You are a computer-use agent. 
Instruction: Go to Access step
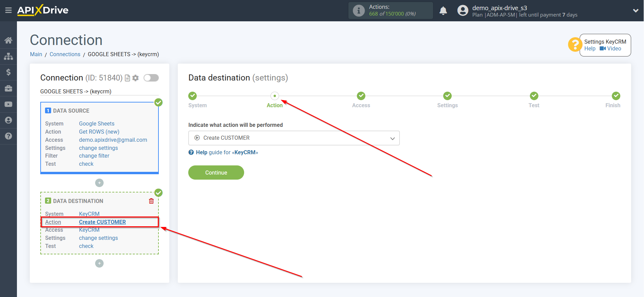point(361,96)
